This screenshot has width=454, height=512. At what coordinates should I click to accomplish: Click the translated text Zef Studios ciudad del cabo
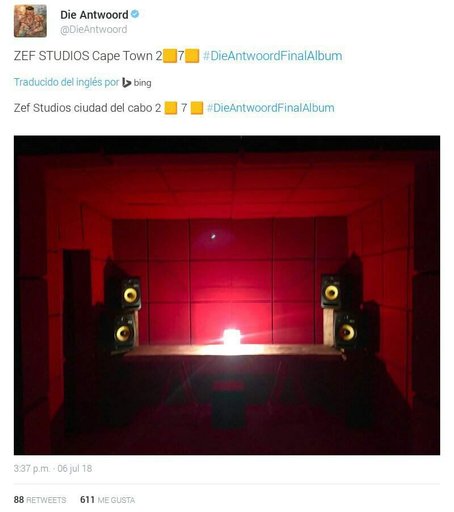click(87, 108)
